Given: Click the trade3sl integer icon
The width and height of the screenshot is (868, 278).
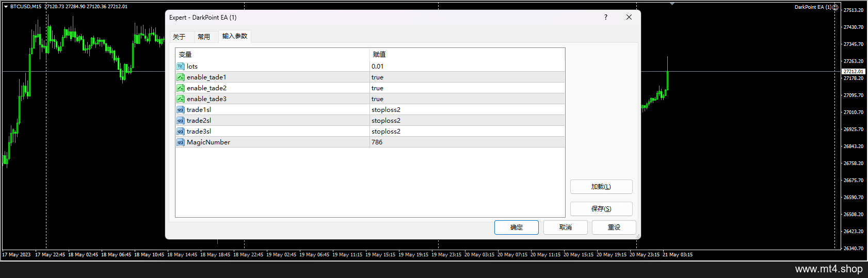Looking at the screenshot, I should 180,132.
